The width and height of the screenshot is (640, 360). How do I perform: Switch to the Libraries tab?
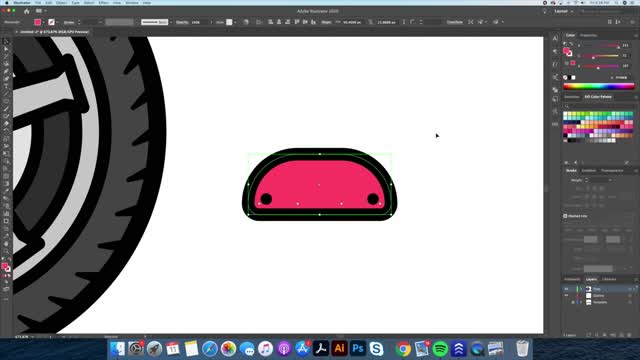tap(609, 280)
